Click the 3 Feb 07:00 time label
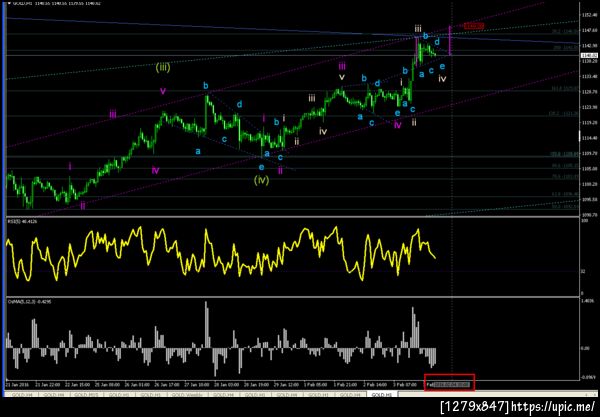Viewport: 600px width, 417px height. [x=405, y=384]
